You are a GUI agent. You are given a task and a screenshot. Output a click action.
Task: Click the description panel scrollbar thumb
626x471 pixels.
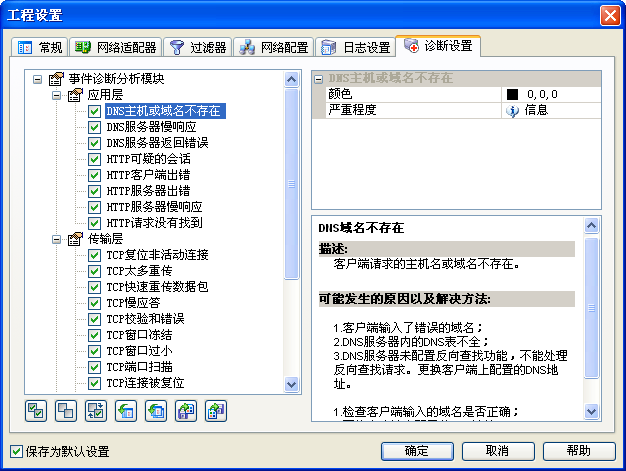(591, 308)
